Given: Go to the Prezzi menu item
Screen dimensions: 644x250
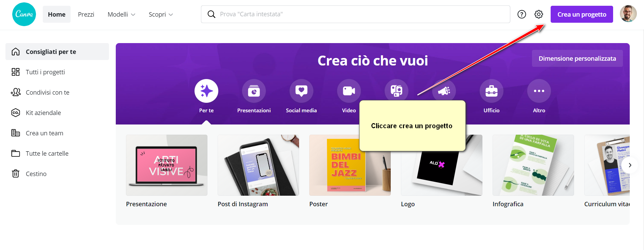Looking at the screenshot, I should point(86,14).
